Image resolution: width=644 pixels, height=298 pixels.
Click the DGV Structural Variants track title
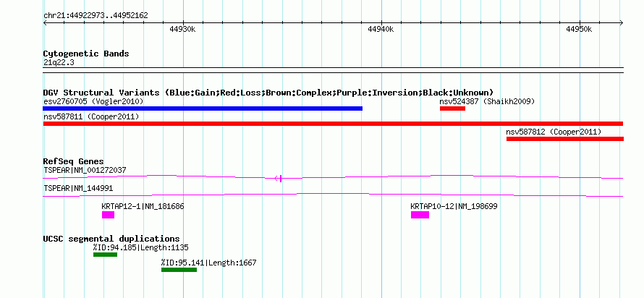(268, 93)
